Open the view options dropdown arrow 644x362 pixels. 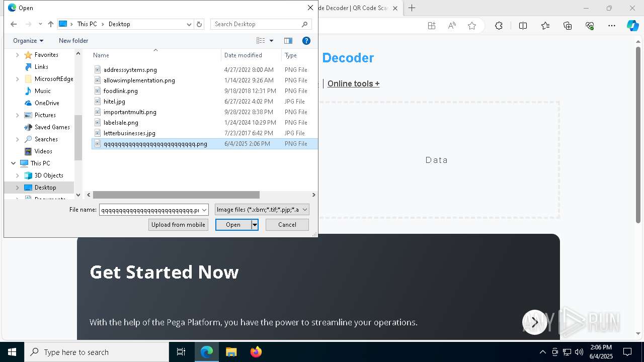[272, 41]
